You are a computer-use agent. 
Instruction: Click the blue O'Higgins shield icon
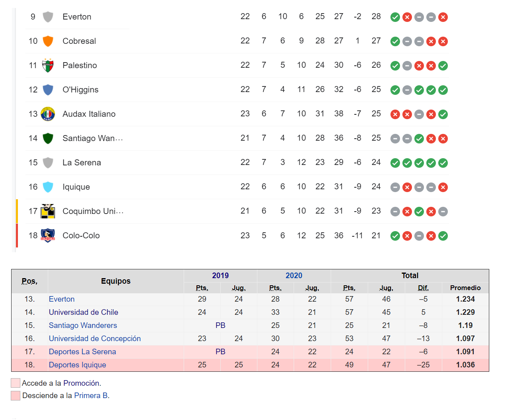(x=48, y=90)
